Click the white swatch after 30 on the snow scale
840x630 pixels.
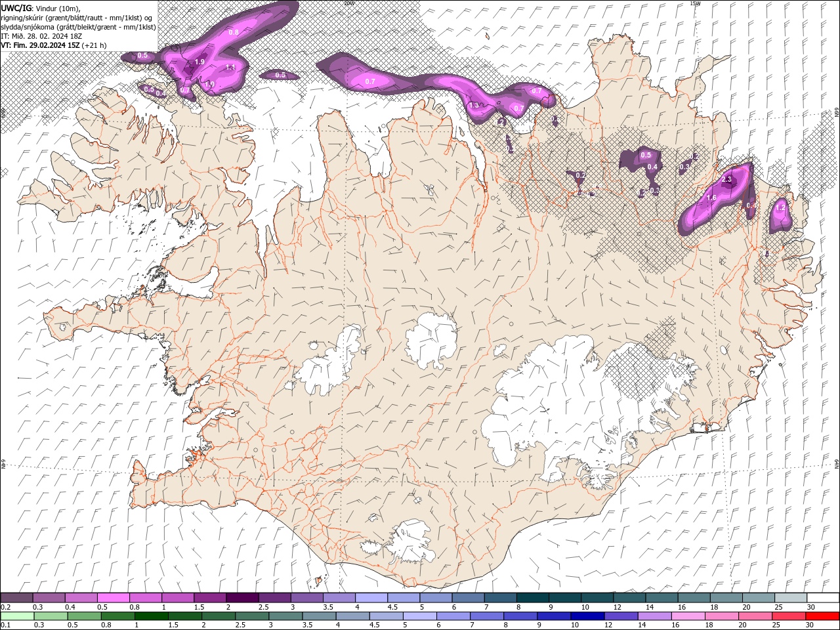tap(823, 598)
